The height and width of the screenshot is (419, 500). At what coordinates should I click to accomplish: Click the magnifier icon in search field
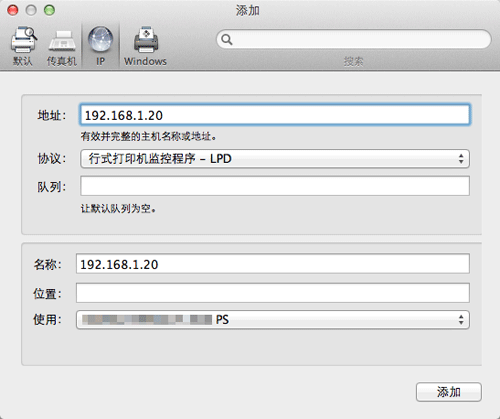coord(227,39)
